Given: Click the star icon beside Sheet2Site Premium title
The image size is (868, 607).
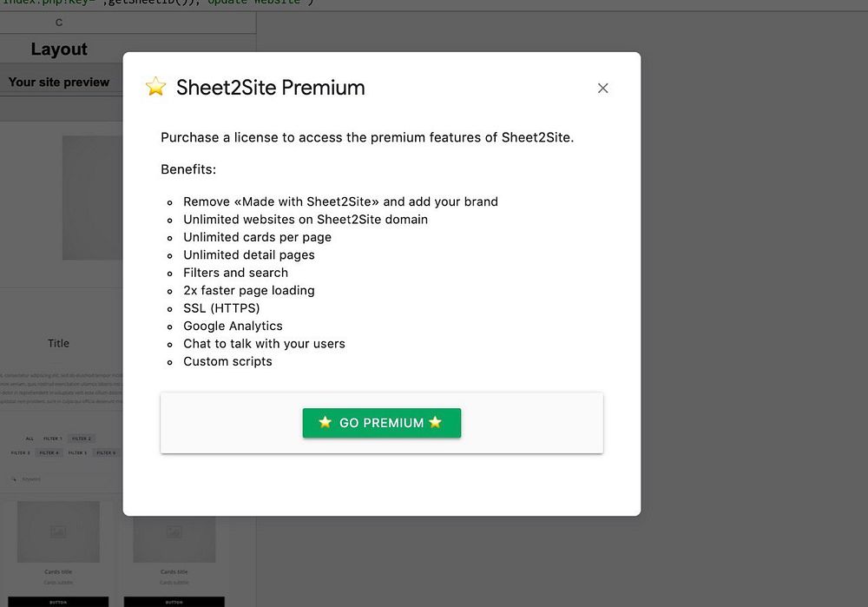Looking at the screenshot, I should (156, 87).
